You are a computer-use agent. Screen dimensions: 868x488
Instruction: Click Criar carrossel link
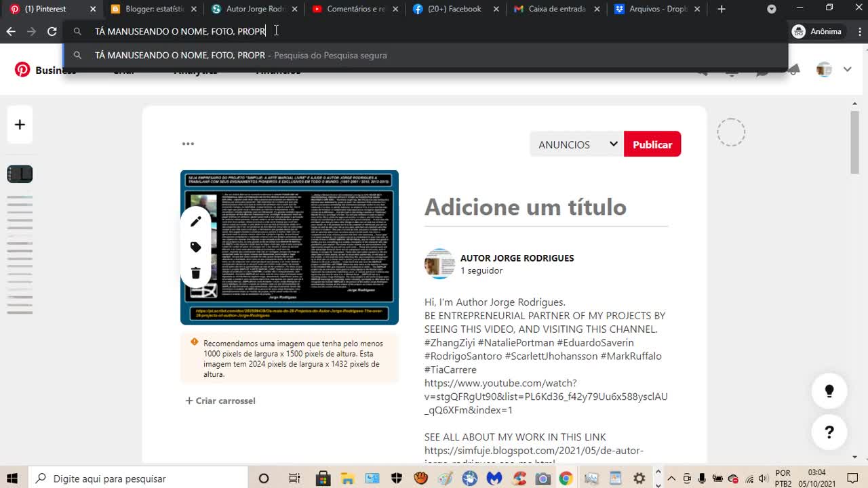tap(220, 401)
